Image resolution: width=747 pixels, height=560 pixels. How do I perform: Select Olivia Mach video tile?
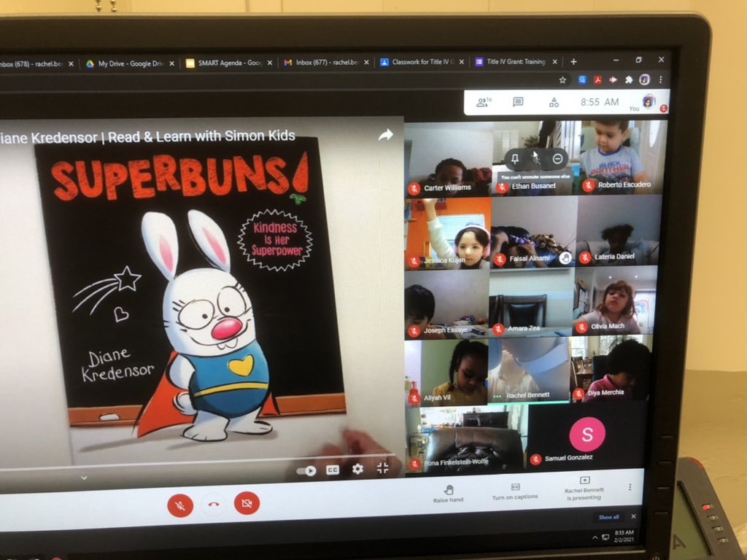pos(615,300)
